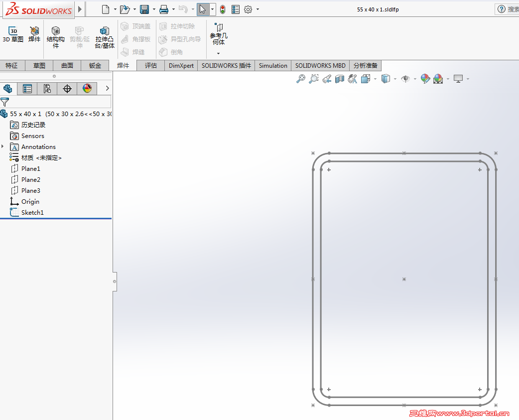Show more manager tabs chevron
Screen dimensions: 519x420
pos(107,88)
